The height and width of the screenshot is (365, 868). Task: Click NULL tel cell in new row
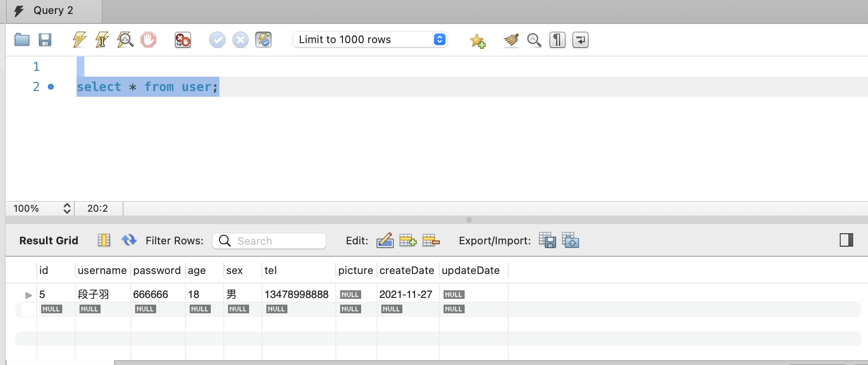(276, 309)
